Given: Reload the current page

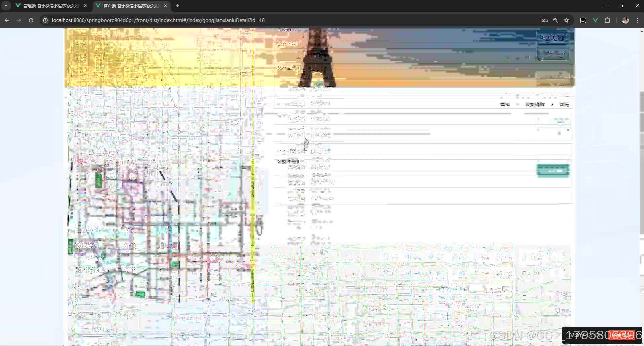Looking at the screenshot, I should [x=31, y=20].
